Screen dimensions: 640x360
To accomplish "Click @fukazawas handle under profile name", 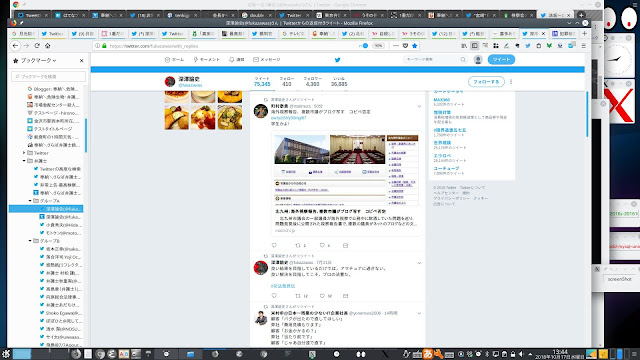I will coord(190,85).
